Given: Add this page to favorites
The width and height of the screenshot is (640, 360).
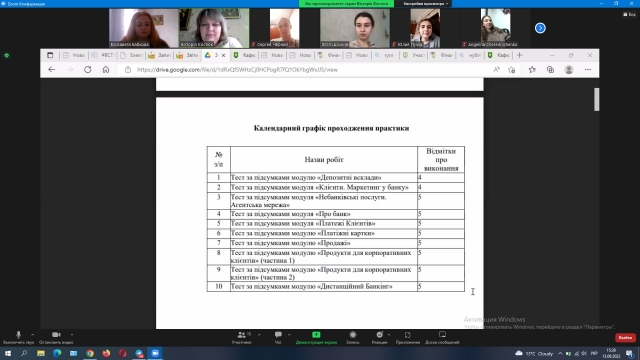Looking at the screenshot, I should 511,70.
